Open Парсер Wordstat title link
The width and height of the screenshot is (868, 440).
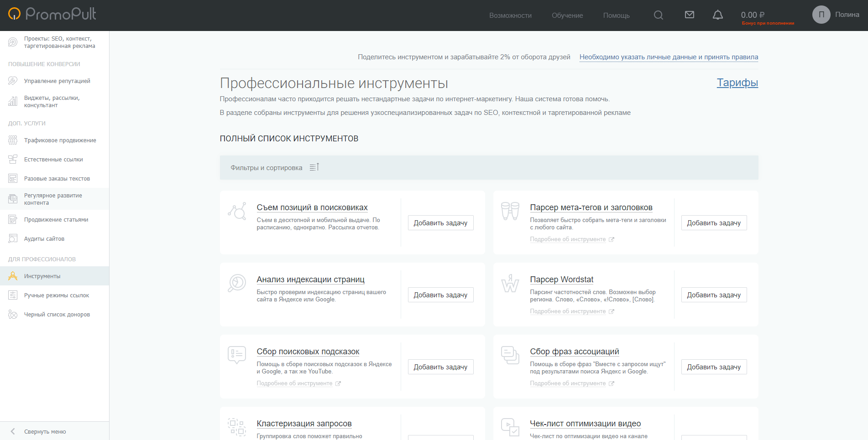point(561,280)
